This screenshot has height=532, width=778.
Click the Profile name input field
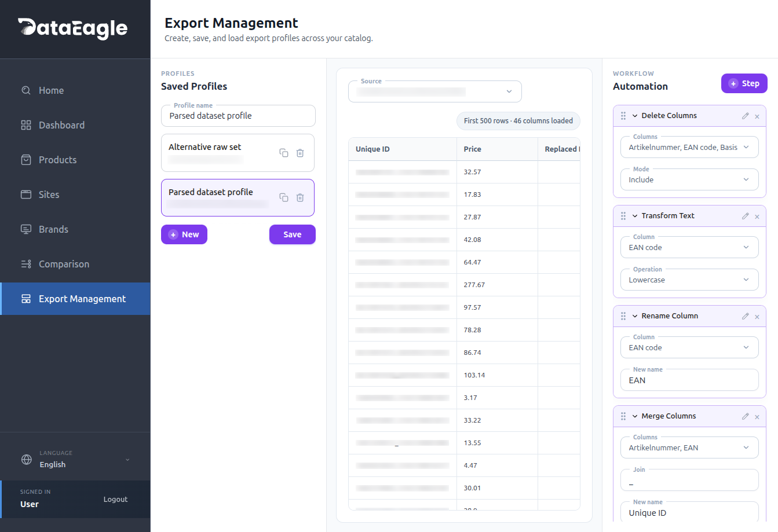[x=238, y=116]
